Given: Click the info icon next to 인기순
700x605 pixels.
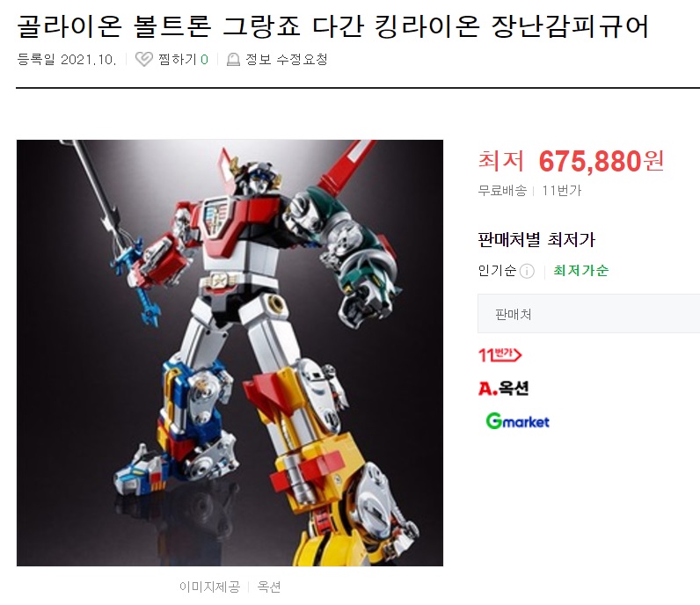Looking at the screenshot, I should [527, 271].
